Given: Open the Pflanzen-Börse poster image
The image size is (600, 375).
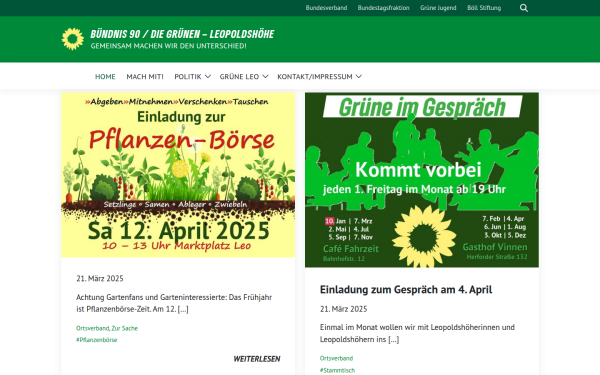Looking at the screenshot, I should [178, 175].
